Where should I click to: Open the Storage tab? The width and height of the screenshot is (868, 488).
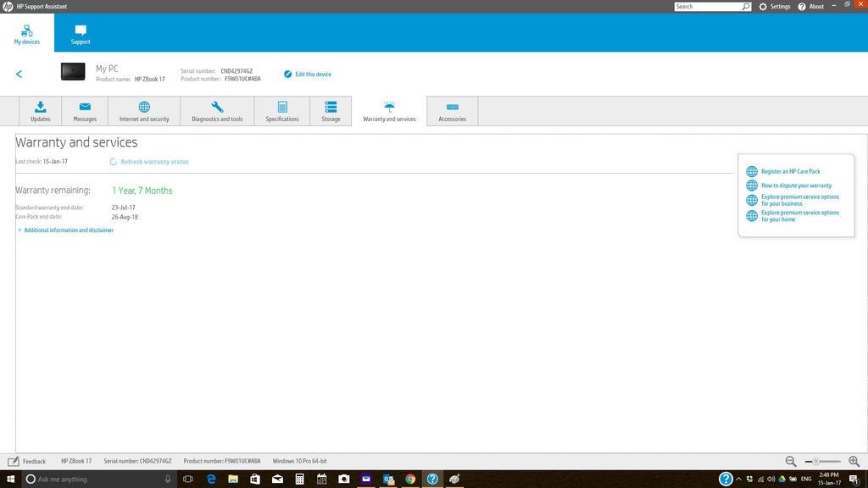click(331, 111)
